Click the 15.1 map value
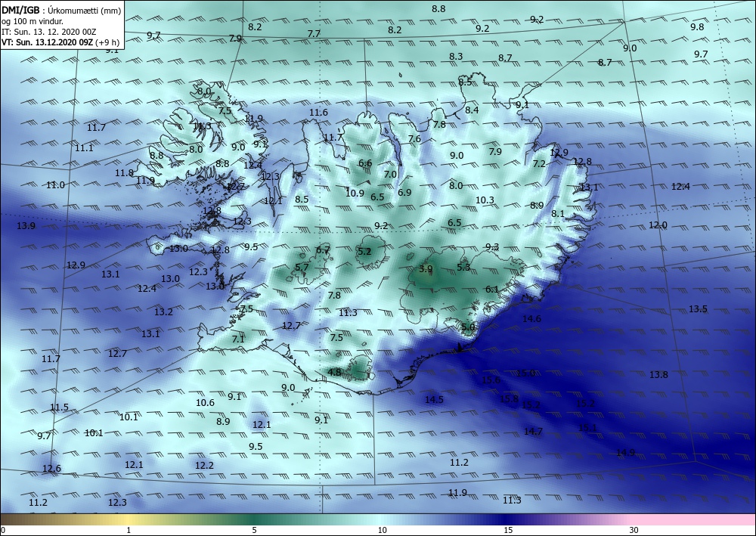The height and width of the screenshot is (536, 756). 587,428
